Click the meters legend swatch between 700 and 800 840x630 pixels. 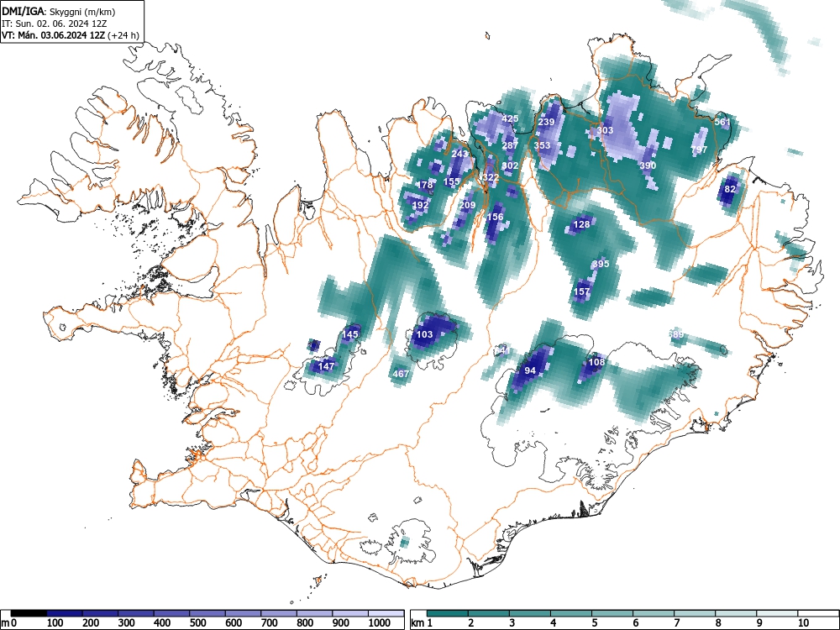(x=279, y=613)
